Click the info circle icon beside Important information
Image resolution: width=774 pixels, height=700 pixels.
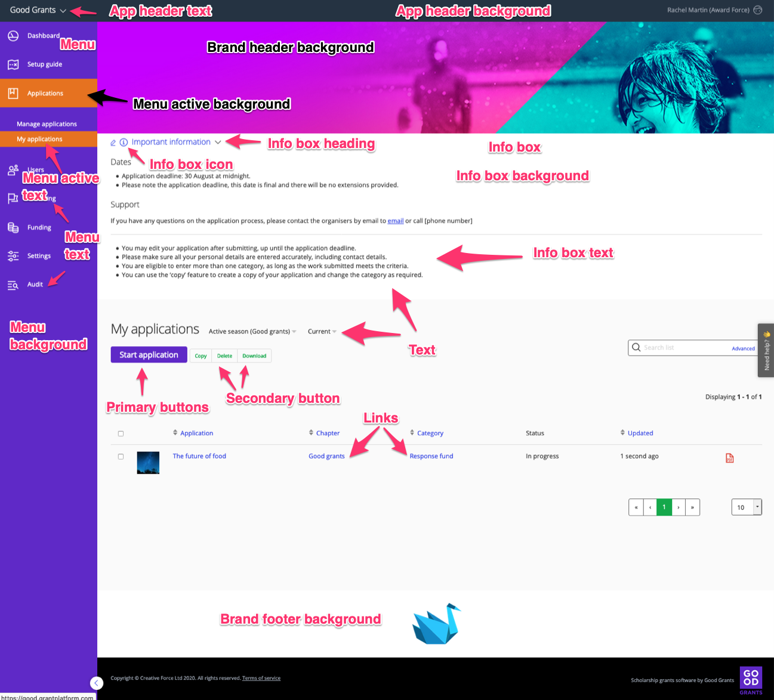click(x=124, y=143)
